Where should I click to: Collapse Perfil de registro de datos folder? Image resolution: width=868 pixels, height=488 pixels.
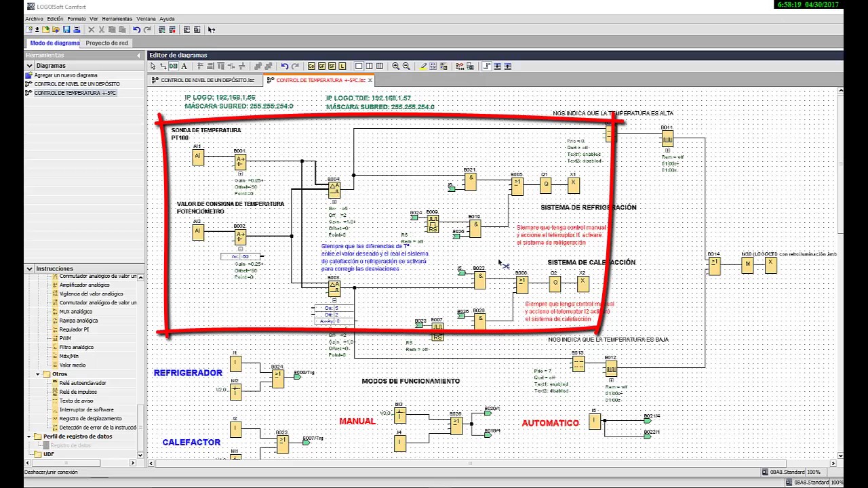[x=29, y=436]
